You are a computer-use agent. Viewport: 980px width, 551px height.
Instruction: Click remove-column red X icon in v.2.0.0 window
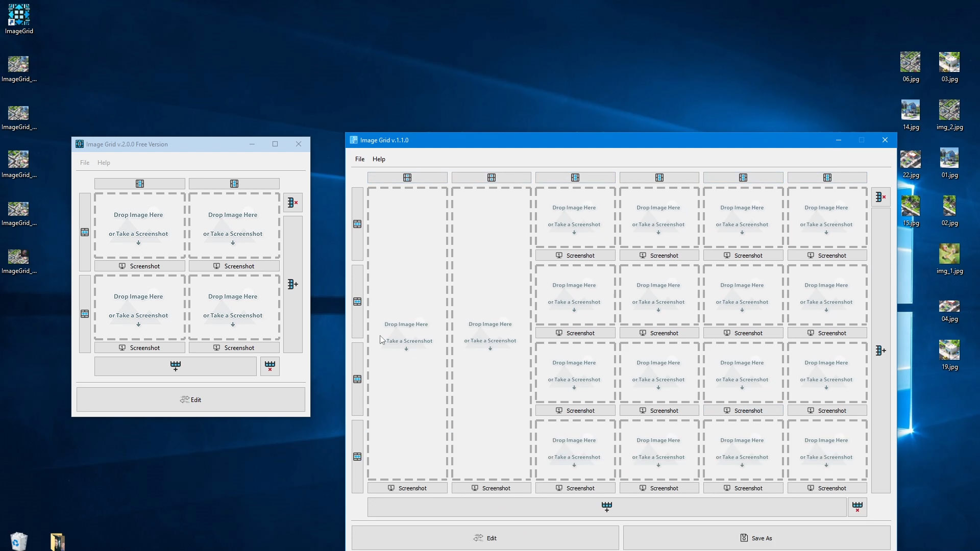[292, 203]
